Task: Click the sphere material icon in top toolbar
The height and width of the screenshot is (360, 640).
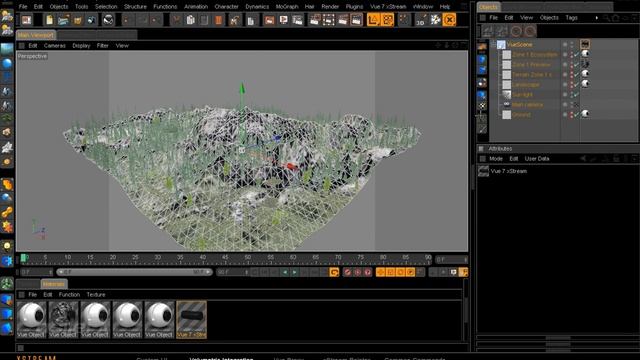Action: [108, 20]
